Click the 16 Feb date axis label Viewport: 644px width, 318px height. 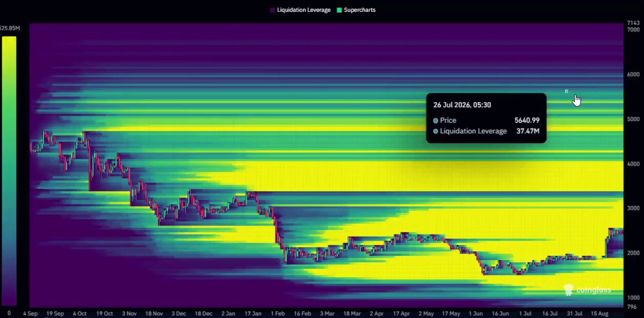click(x=302, y=314)
